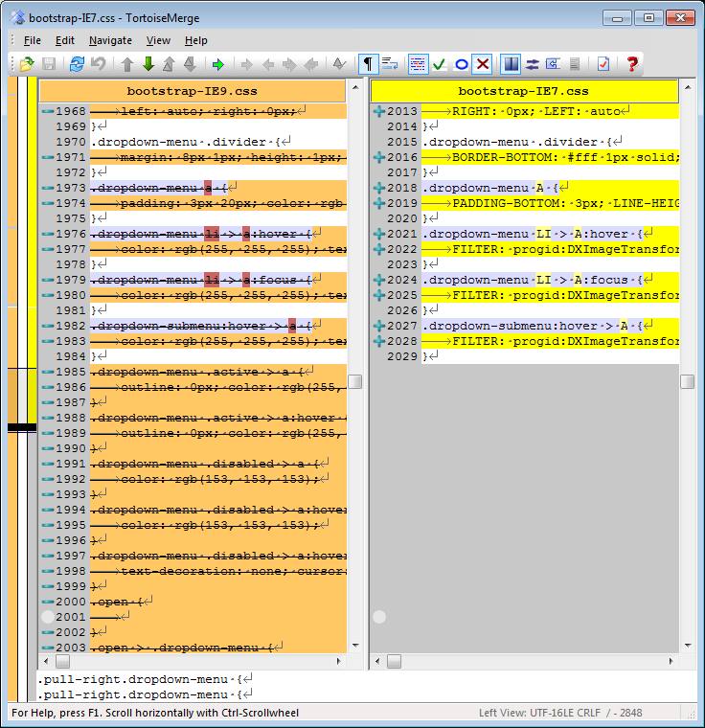This screenshot has width=705, height=728.
Task: Switch left and right views icon
Action: [x=533, y=63]
